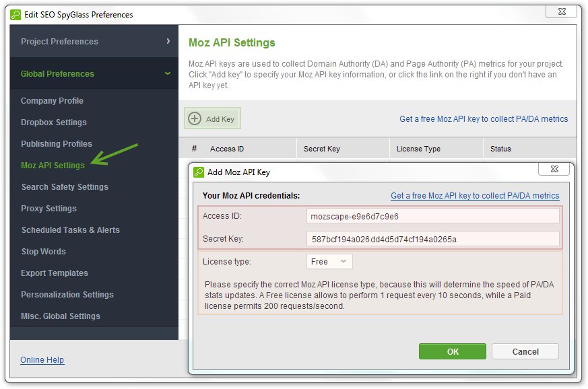Open Stop Words settings
Viewport: 588px width, 389px height.
tap(44, 252)
